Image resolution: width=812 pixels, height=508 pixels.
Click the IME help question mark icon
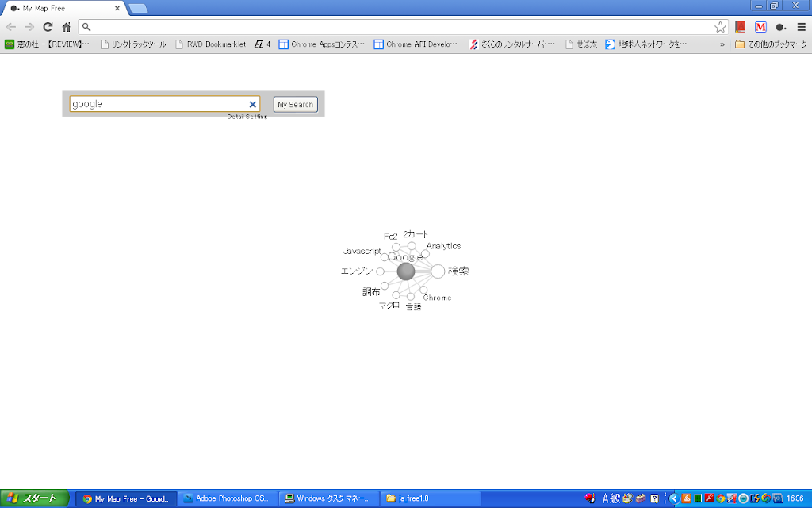point(654,498)
